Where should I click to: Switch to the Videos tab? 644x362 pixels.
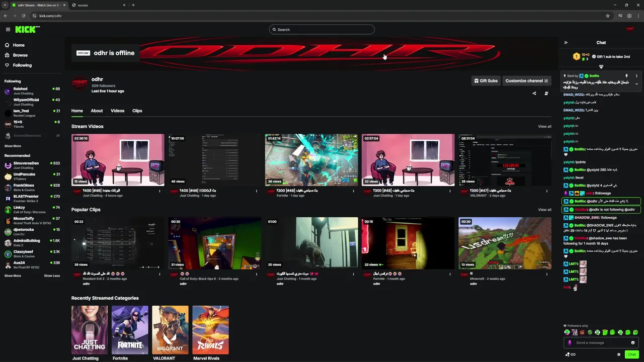coord(117,111)
